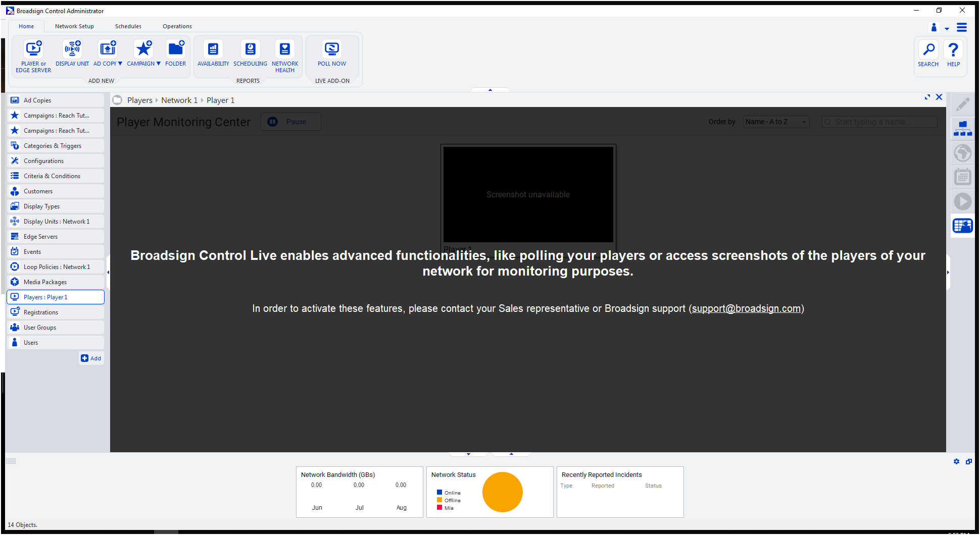
Task: Click the Add button below sidebar list
Action: click(x=91, y=358)
